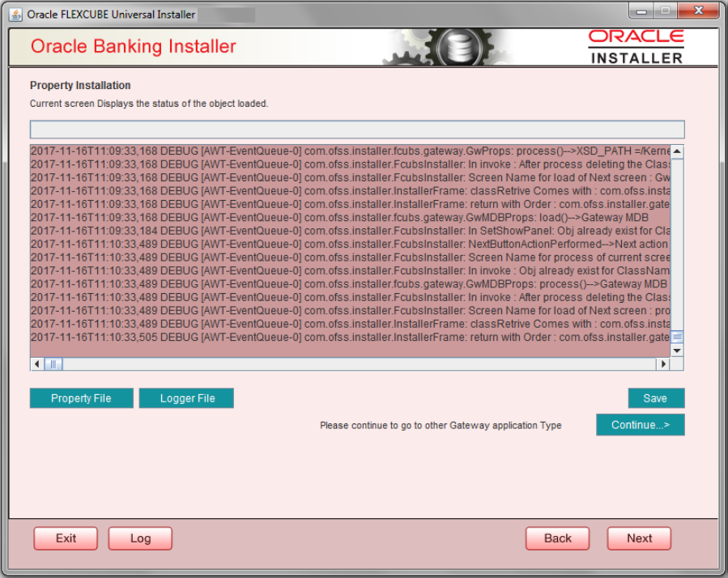This screenshot has height=578, width=728.
Task: Click the vertical scrollbar up arrow
Action: 677,150
